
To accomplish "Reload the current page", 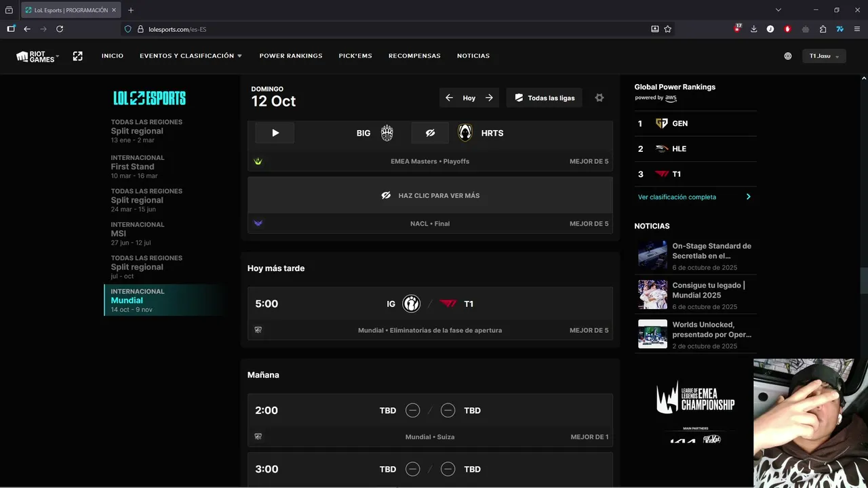I will (60, 29).
